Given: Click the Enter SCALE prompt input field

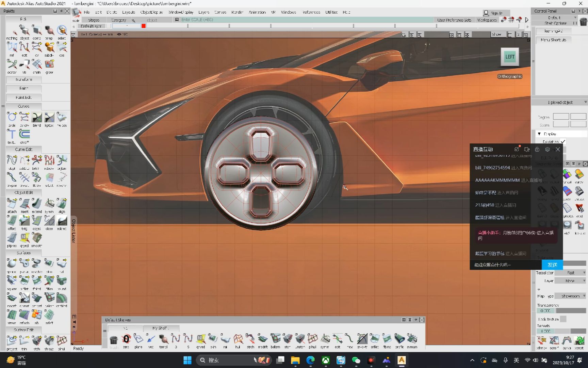Looking at the screenshot, I should pos(306,20).
